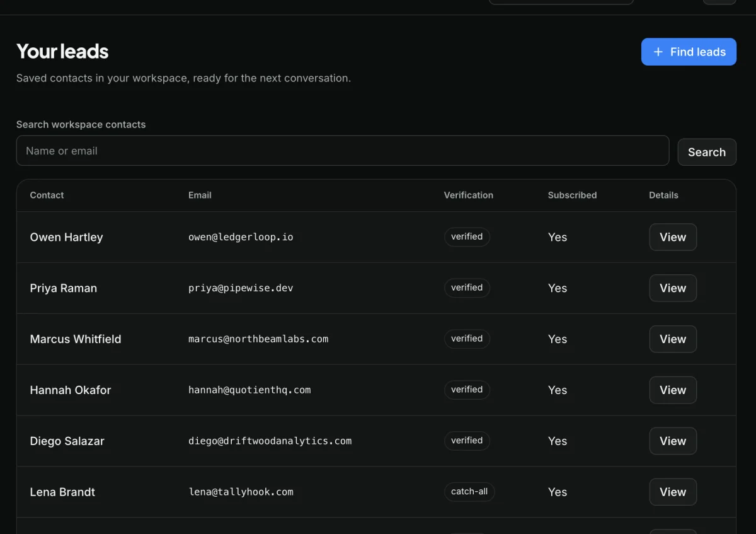The height and width of the screenshot is (534, 756).
Task: Click email owen@ledgerloop.io
Action: (241, 237)
